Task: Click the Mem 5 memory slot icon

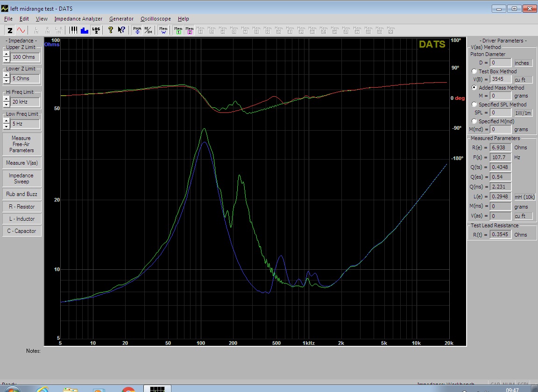Action: (223, 30)
